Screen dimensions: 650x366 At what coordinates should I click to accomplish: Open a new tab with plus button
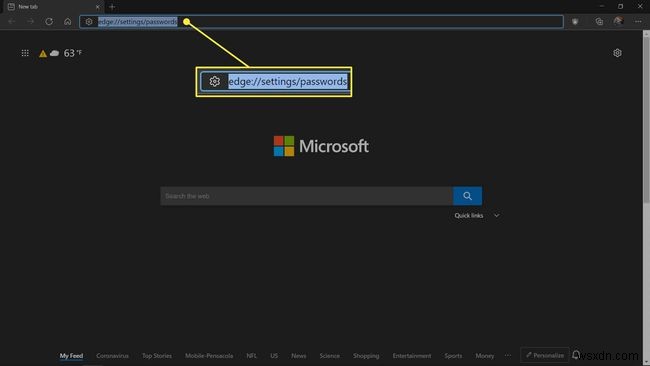click(x=112, y=7)
